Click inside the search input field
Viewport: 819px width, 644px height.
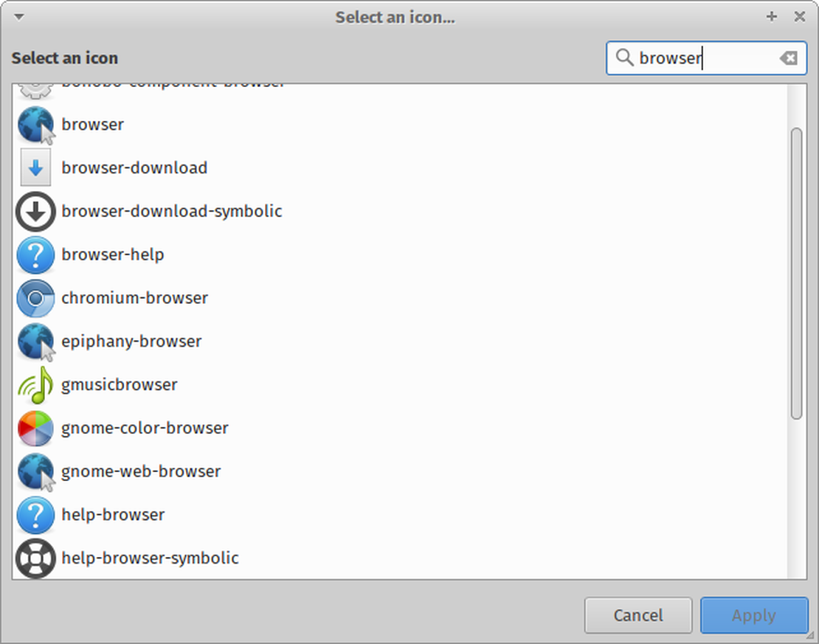701,58
